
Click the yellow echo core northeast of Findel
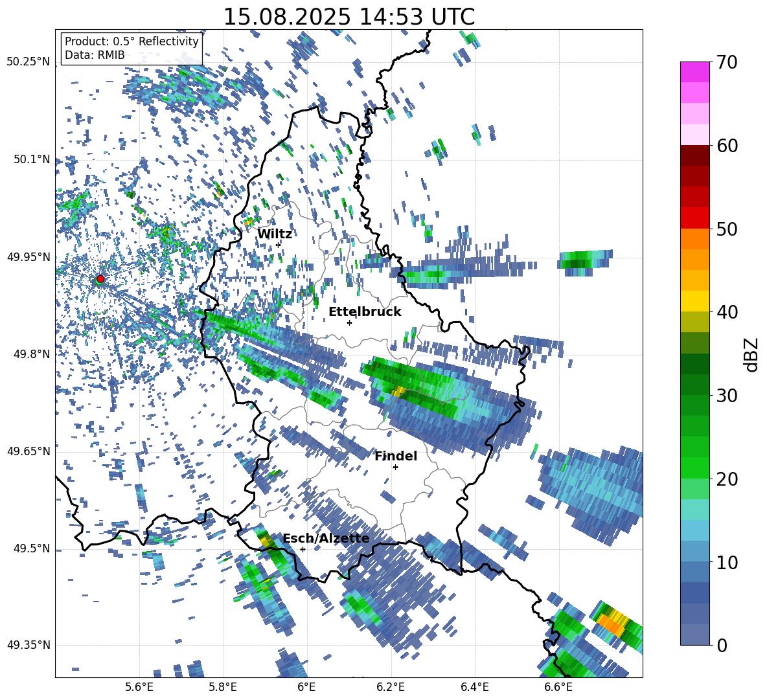pyautogui.click(x=399, y=390)
